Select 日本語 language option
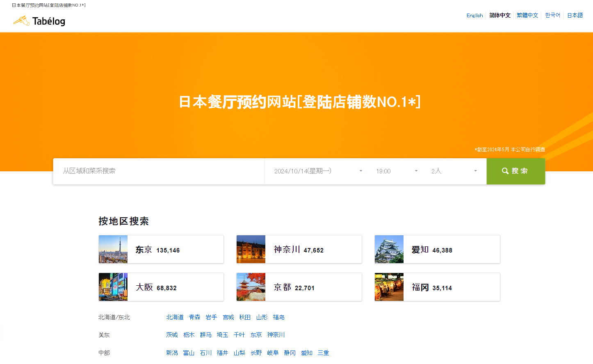Viewport: 593px width, 364px height. pyautogui.click(x=575, y=16)
